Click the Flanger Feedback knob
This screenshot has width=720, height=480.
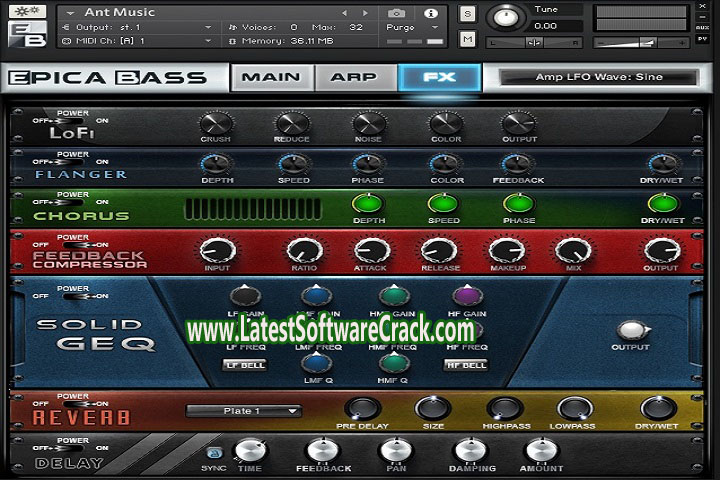pyautogui.click(x=518, y=164)
